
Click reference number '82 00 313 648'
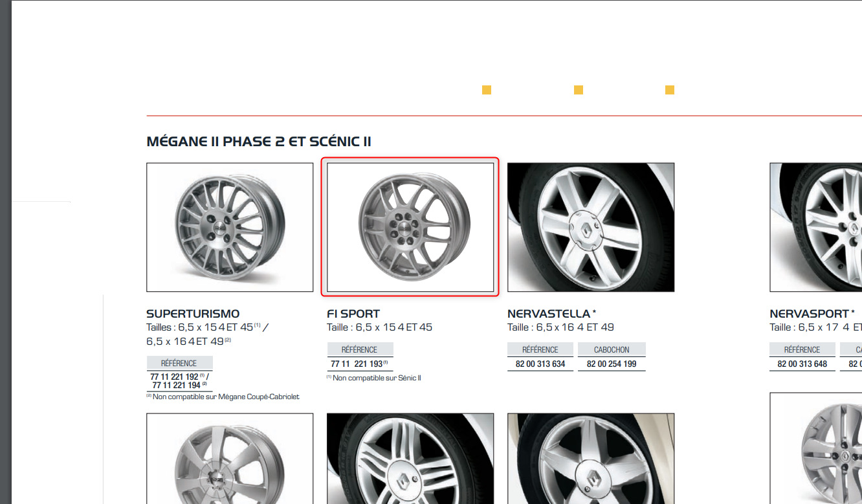click(x=802, y=364)
